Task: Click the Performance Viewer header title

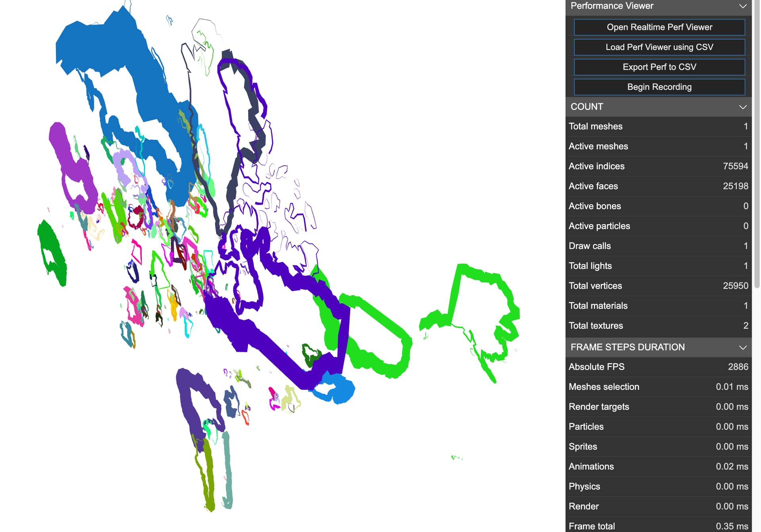Action: [612, 6]
